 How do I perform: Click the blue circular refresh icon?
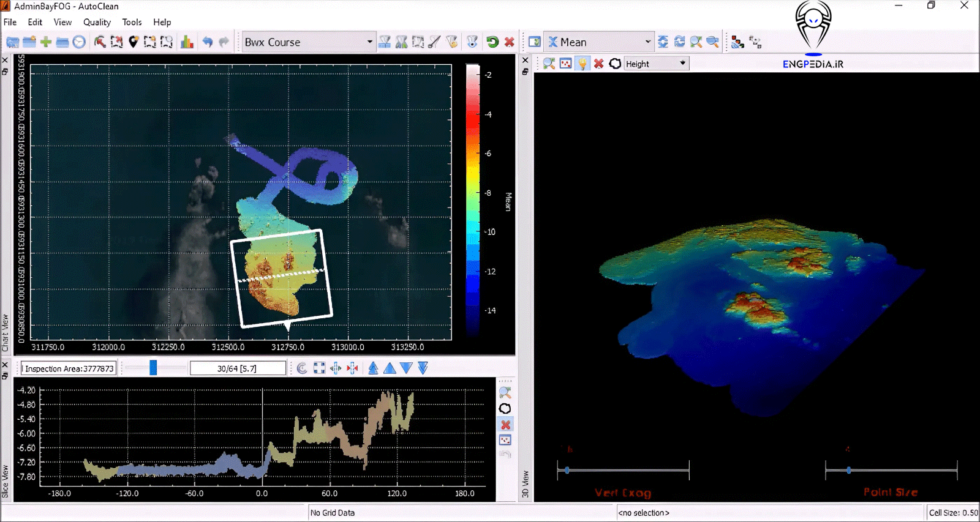pos(679,42)
